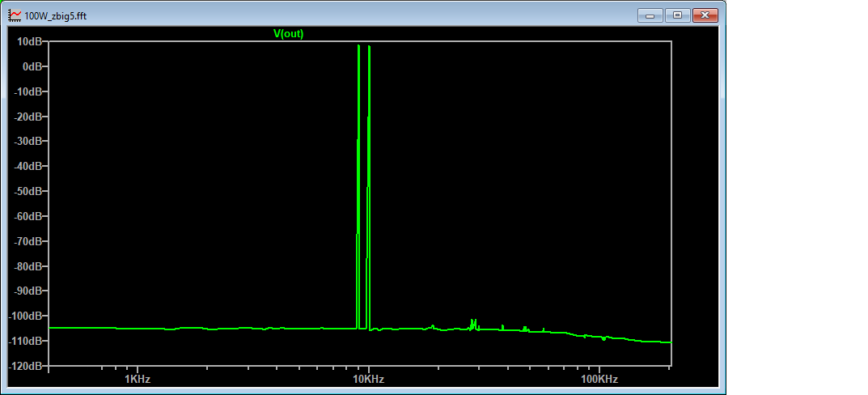Click the -80dB axis label
The image size is (868, 395).
28,266
